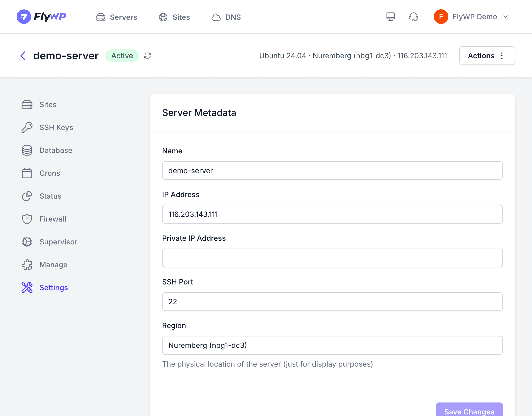Click the globe icon beside Sites

click(163, 17)
